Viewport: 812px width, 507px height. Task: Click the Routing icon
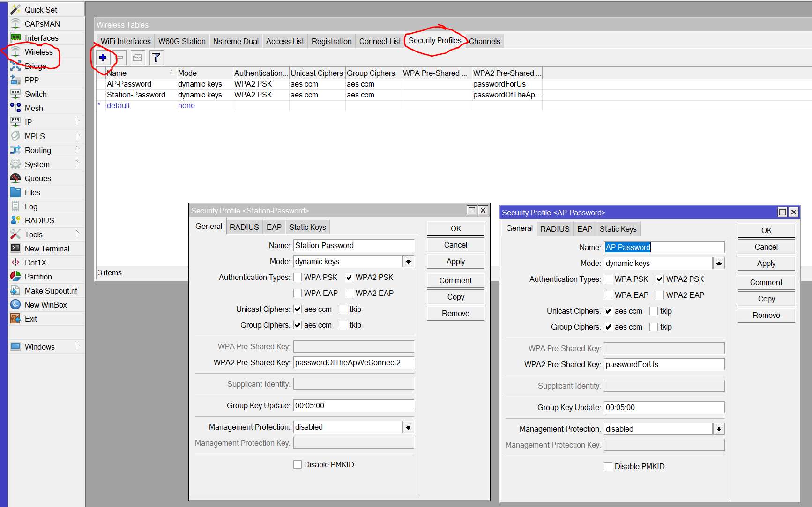pyautogui.click(x=15, y=150)
